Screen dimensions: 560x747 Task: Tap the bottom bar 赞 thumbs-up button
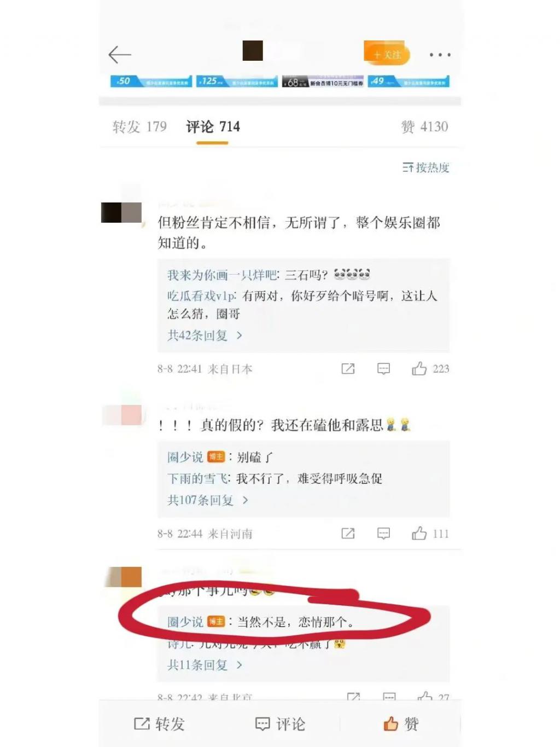(x=401, y=724)
